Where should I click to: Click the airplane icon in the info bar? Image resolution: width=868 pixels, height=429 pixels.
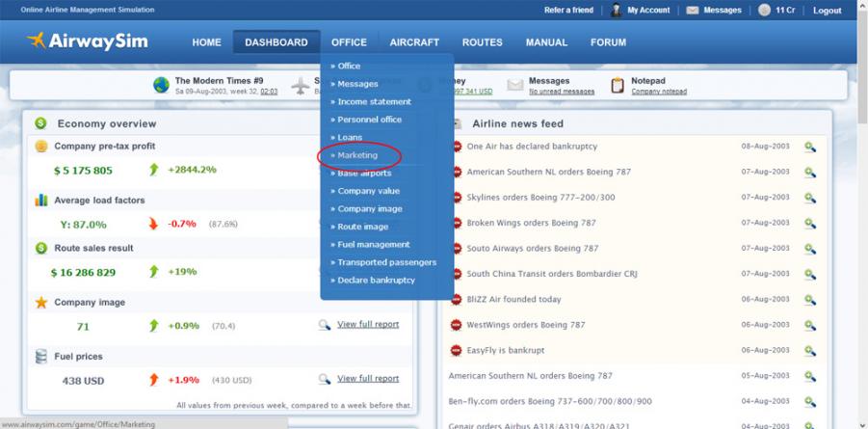pos(300,86)
